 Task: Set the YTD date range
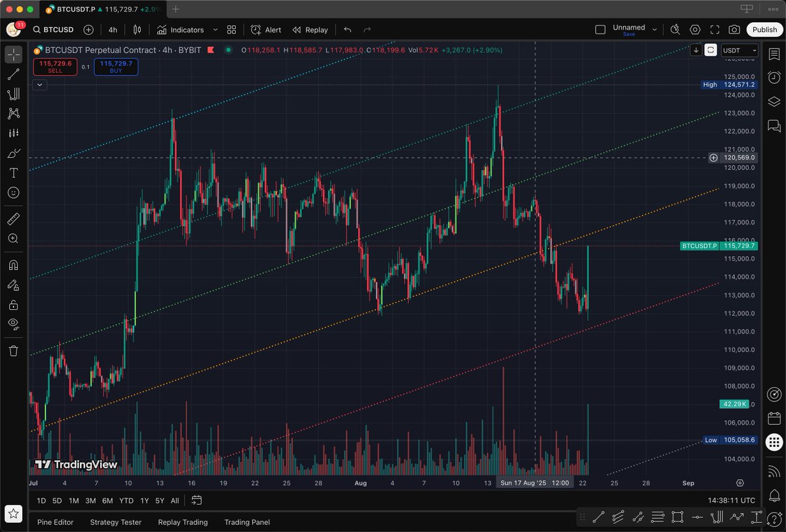tap(126, 501)
